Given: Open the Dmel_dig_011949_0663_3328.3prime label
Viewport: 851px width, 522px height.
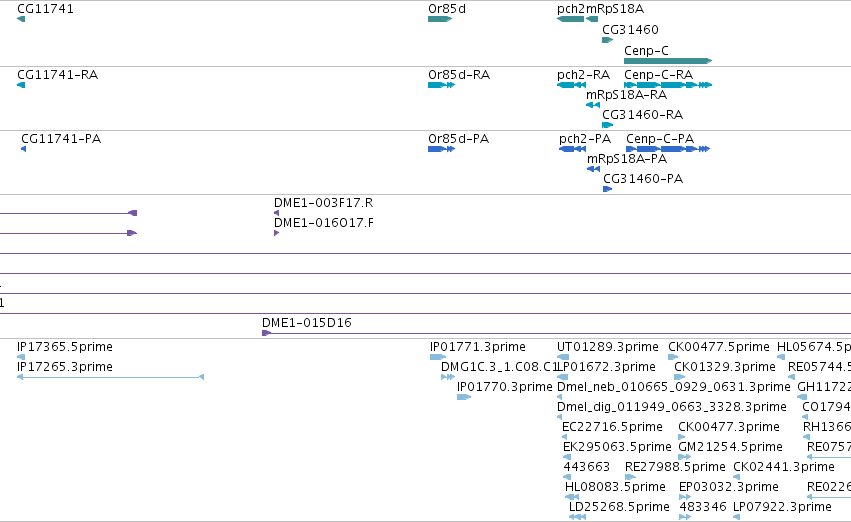Looking at the screenshot, I should tap(671, 407).
